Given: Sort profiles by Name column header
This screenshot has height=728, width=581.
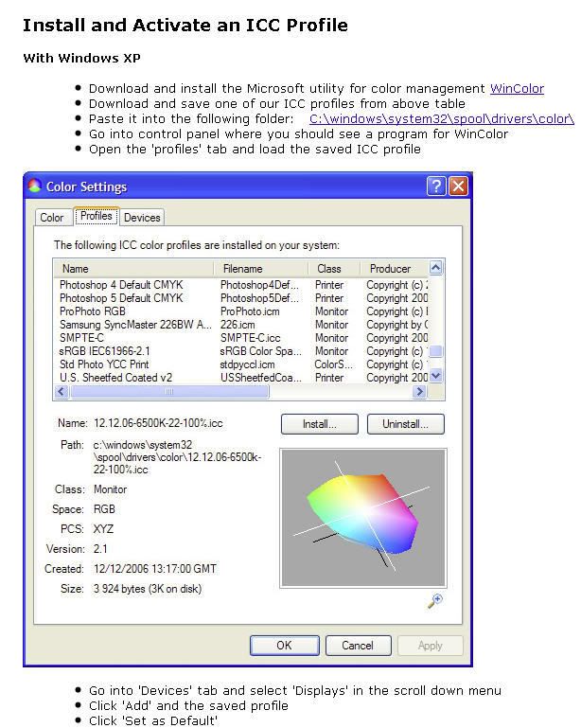Looking at the screenshot, I should (x=132, y=269).
